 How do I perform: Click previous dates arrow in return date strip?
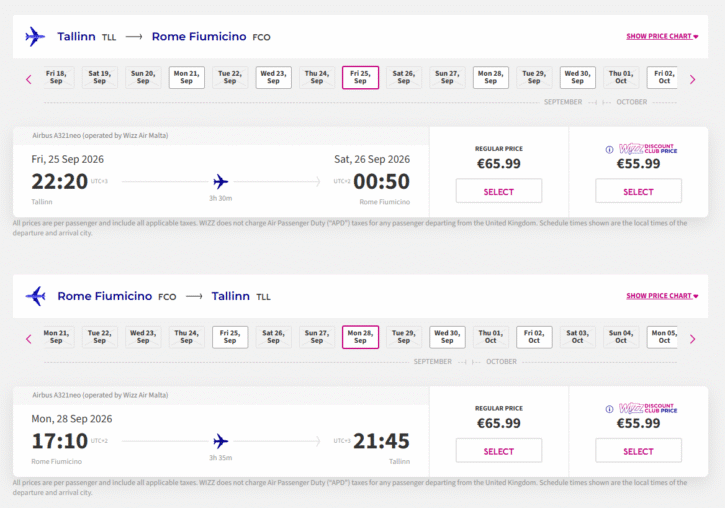click(28, 338)
